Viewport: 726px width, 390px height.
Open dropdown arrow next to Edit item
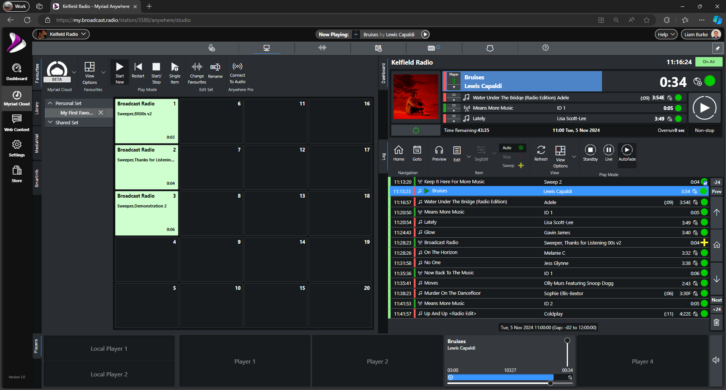pos(469,157)
